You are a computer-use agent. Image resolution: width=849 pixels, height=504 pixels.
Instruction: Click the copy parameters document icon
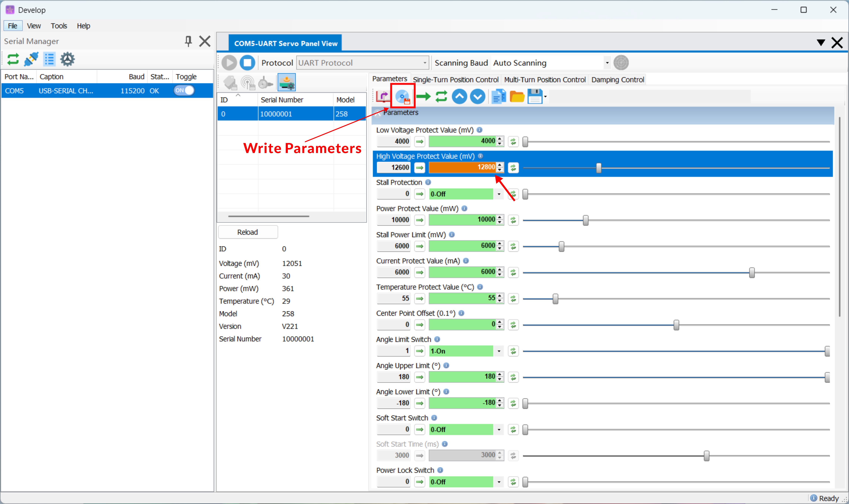(x=498, y=97)
